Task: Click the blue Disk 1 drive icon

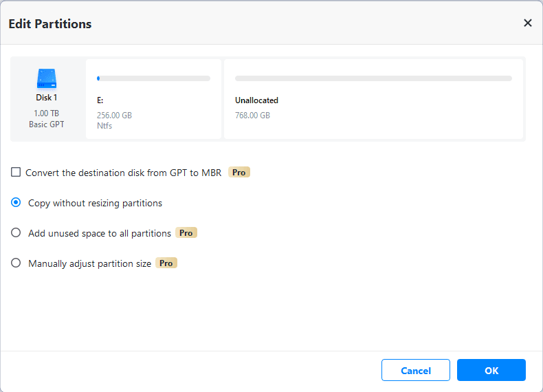Action: click(47, 78)
